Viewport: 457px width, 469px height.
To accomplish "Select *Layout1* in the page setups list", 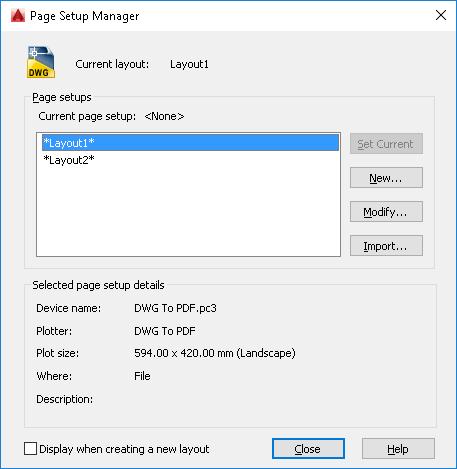I will click(190, 143).
